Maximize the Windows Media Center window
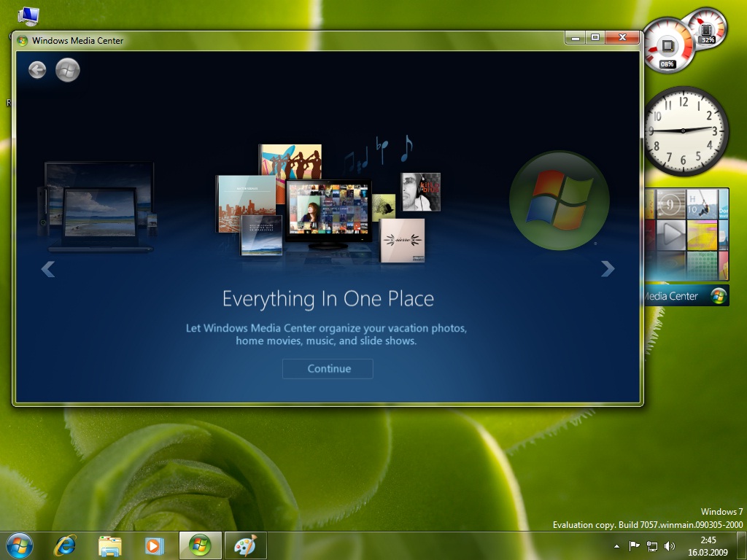This screenshot has width=747, height=560. [595, 38]
